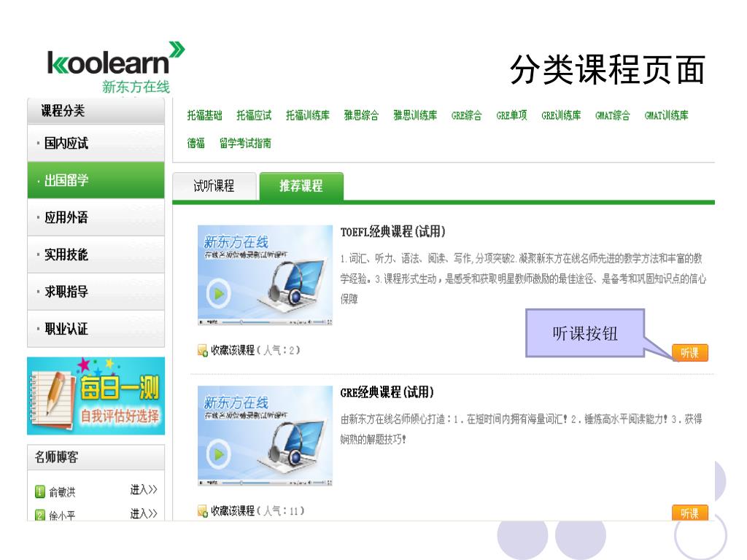Click the favorite icon for the GRE course
The height and width of the screenshot is (560, 747).
tap(203, 511)
